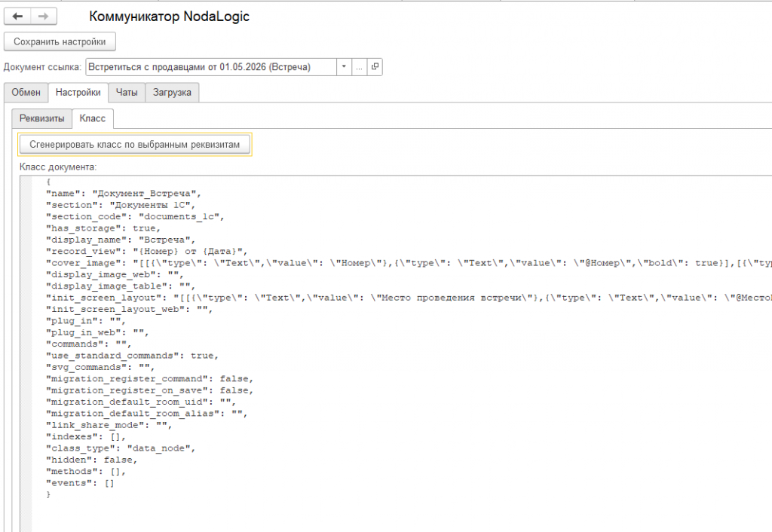
Task: Click the forward navigation arrow
Action: [43, 17]
